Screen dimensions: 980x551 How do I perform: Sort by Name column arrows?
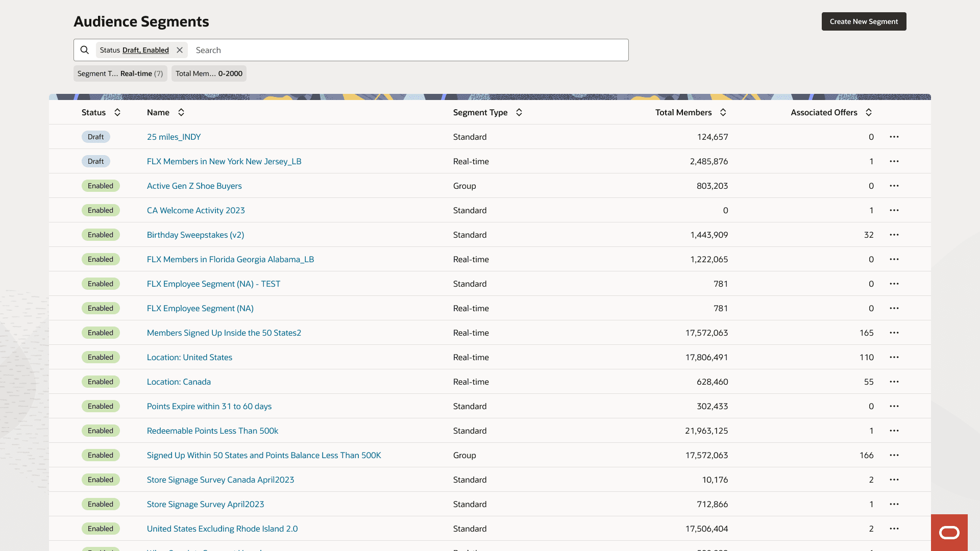point(181,112)
